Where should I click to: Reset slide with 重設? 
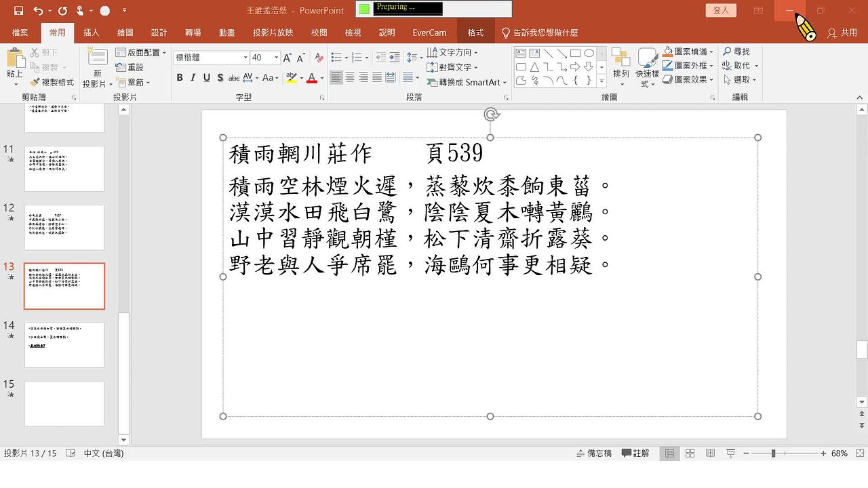130,67
